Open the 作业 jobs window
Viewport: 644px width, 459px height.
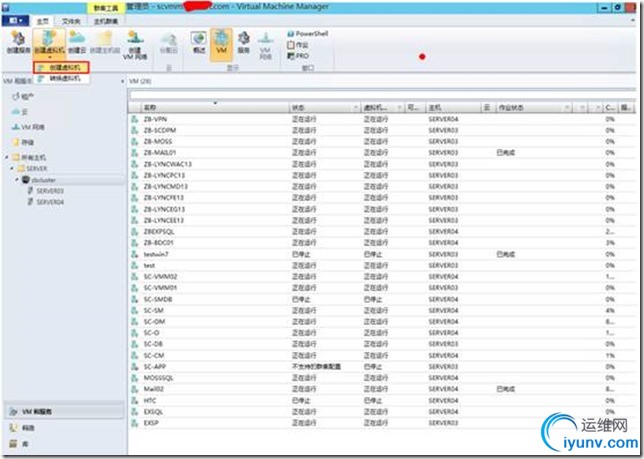point(298,45)
